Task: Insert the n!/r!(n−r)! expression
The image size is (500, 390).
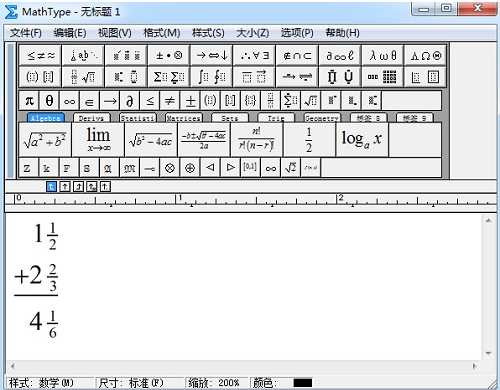Action: click(257, 140)
